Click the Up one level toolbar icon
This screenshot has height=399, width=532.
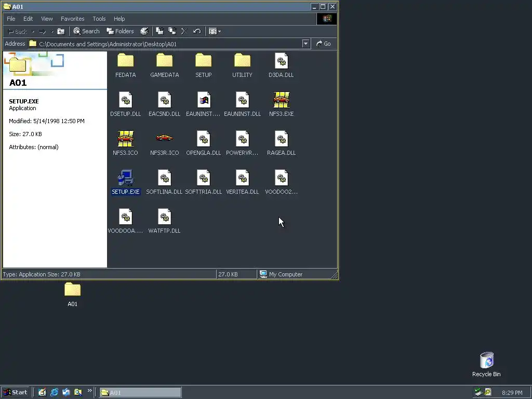[61, 32]
